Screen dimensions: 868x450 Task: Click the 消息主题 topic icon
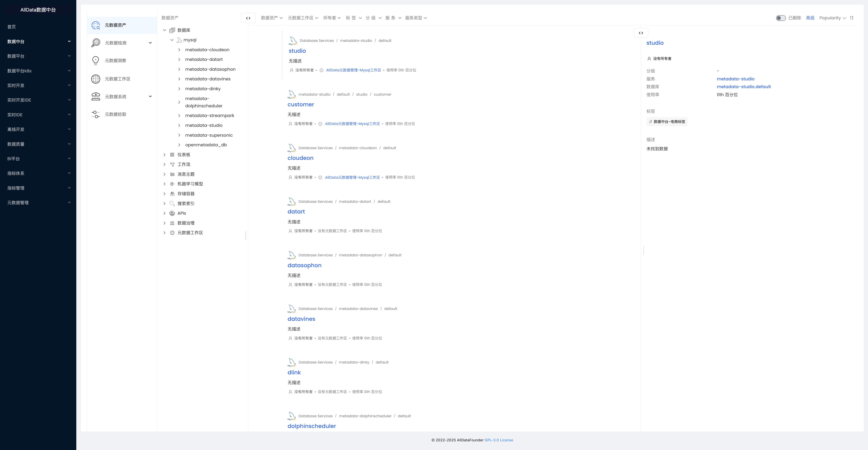(172, 174)
